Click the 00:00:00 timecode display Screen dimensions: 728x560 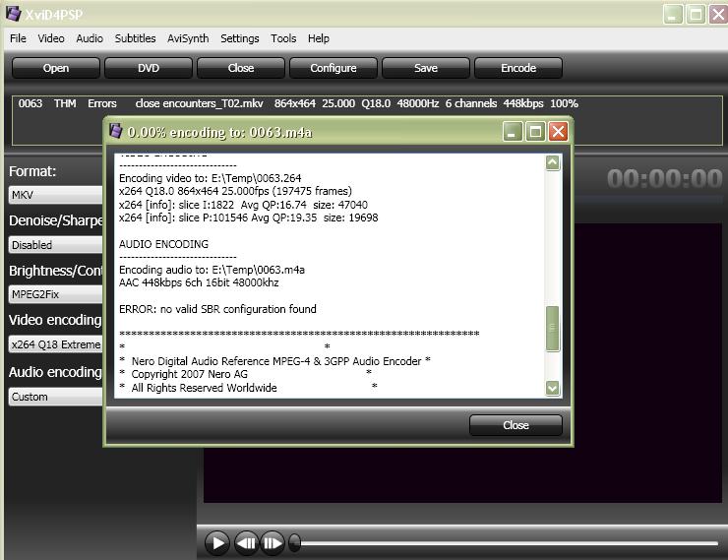click(665, 179)
